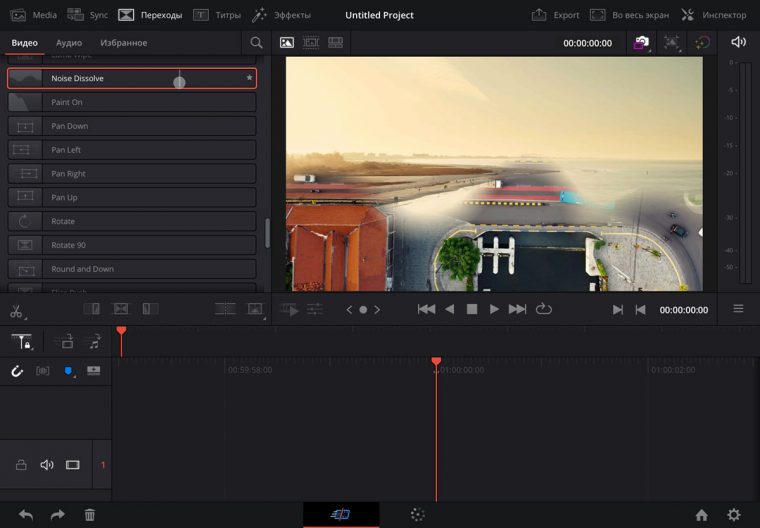This screenshot has width=760, height=528.
Task: Open the timeline options menu
Action: [x=738, y=309]
